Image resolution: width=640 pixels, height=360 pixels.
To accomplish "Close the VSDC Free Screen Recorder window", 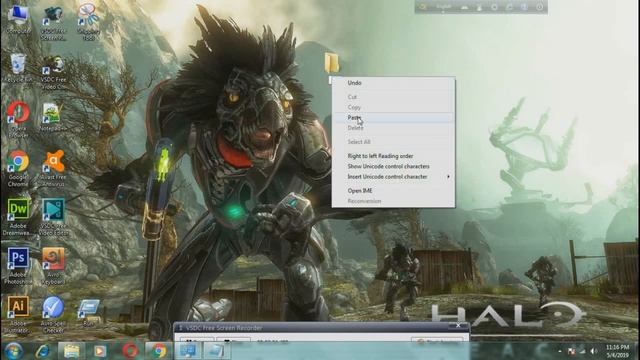I will pyautogui.click(x=458, y=326).
